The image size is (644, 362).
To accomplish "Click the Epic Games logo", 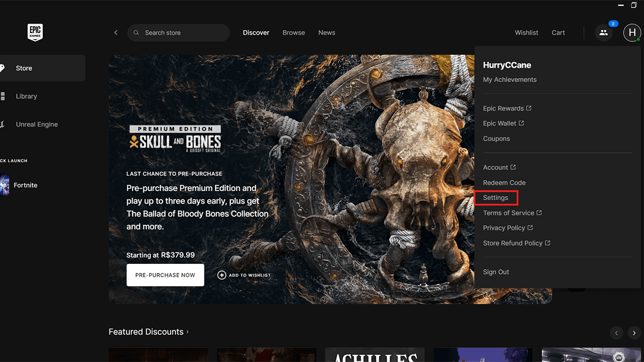I will 35,32.
